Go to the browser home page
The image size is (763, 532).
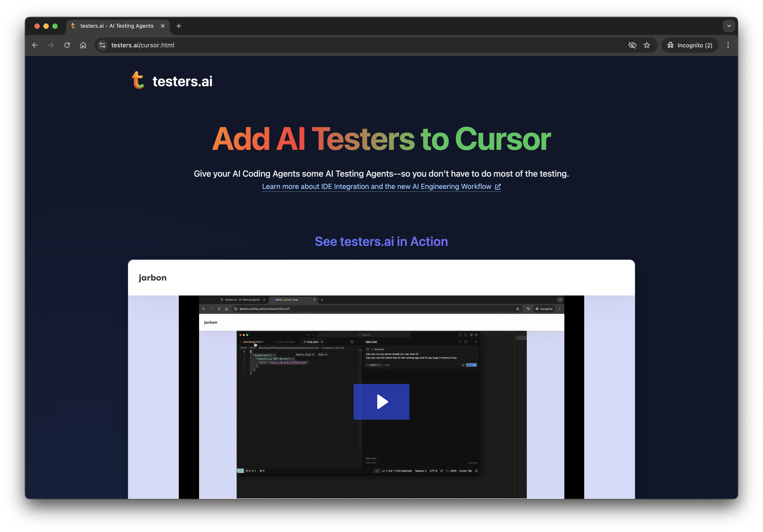coord(83,45)
